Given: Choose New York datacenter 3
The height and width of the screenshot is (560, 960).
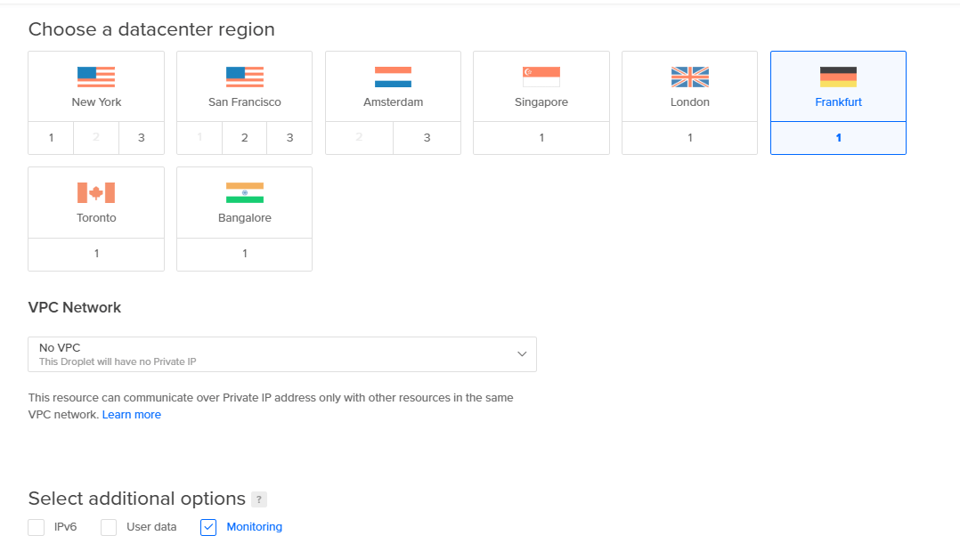Looking at the screenshot, I should click(x=141, y=138).
